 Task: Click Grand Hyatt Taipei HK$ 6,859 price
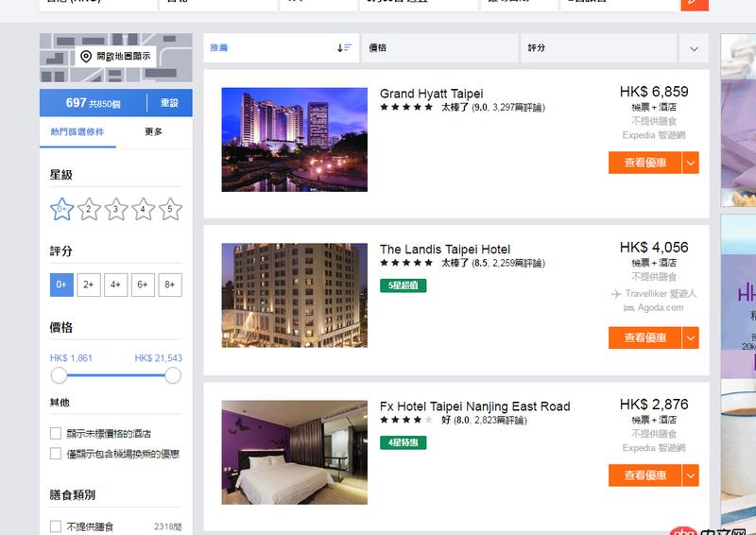click(x=654, y=92)
